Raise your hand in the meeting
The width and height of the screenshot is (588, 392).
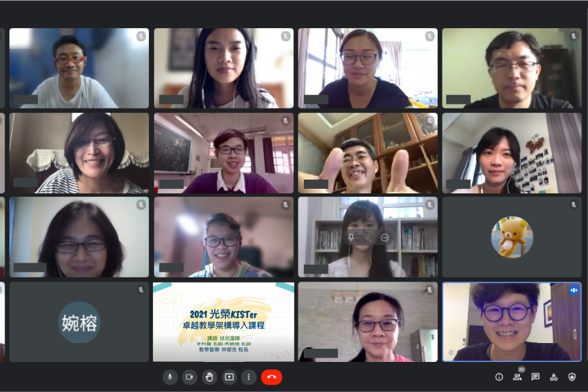[x=209, y=377]
